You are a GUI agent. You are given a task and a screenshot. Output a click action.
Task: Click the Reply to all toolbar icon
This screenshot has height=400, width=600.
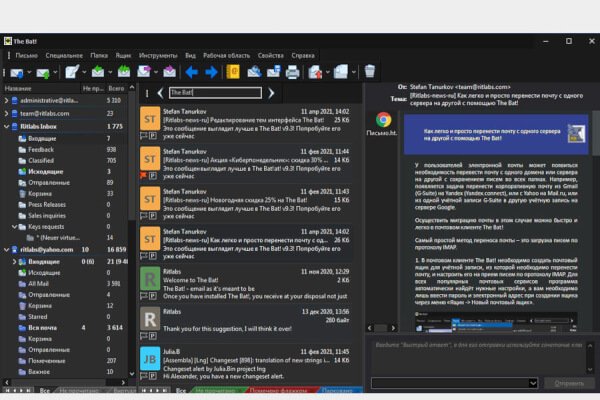tap(124, 72)
